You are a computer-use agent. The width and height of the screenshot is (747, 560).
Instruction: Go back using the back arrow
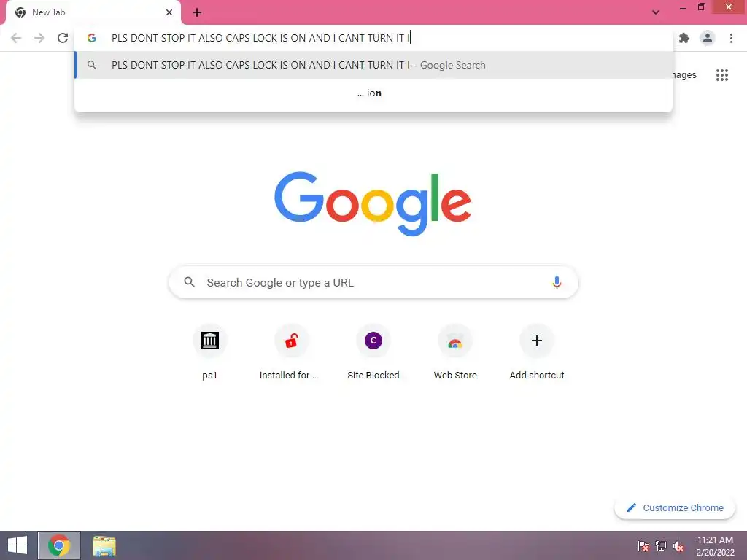pyautogui.click(x=16, y=38)
